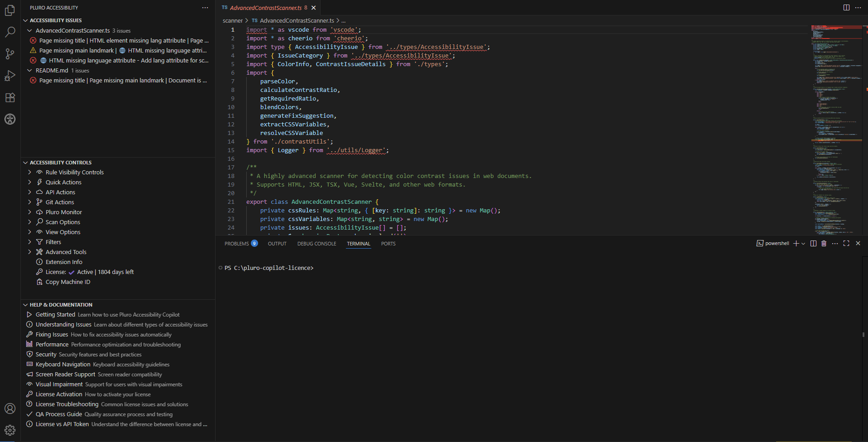Open License vs API Token doc
Viewport: 868px width, 442px height.
118,424
